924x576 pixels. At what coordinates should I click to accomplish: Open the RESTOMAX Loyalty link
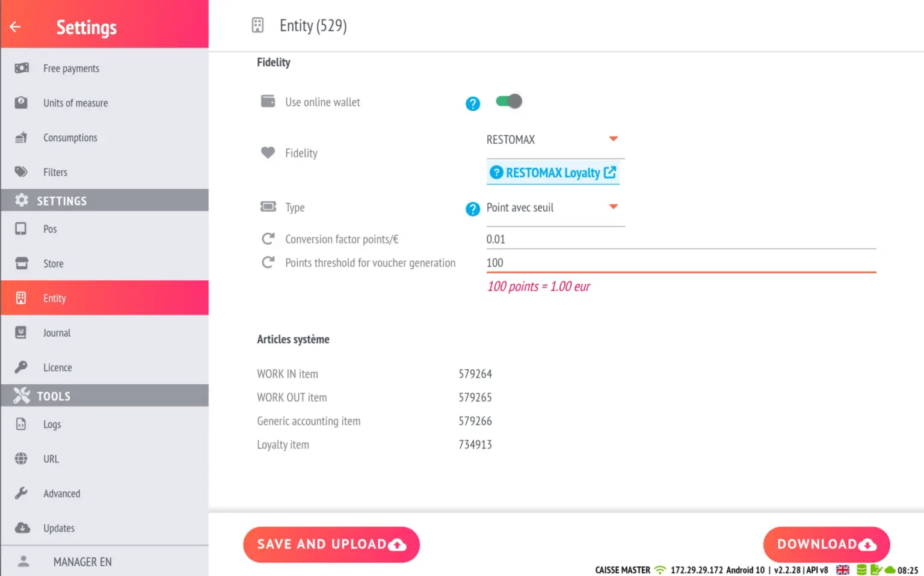click(x=553, y=173)
